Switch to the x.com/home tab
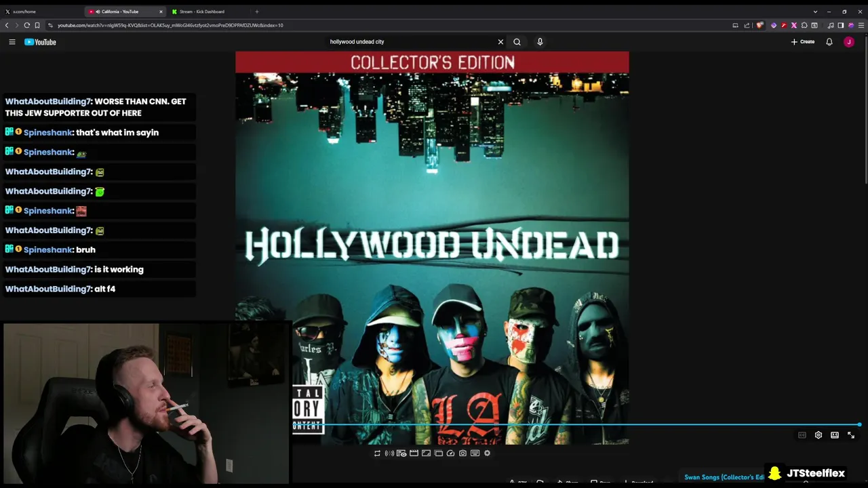The height and width of the screenshot is (488, 868). [41, 12]
